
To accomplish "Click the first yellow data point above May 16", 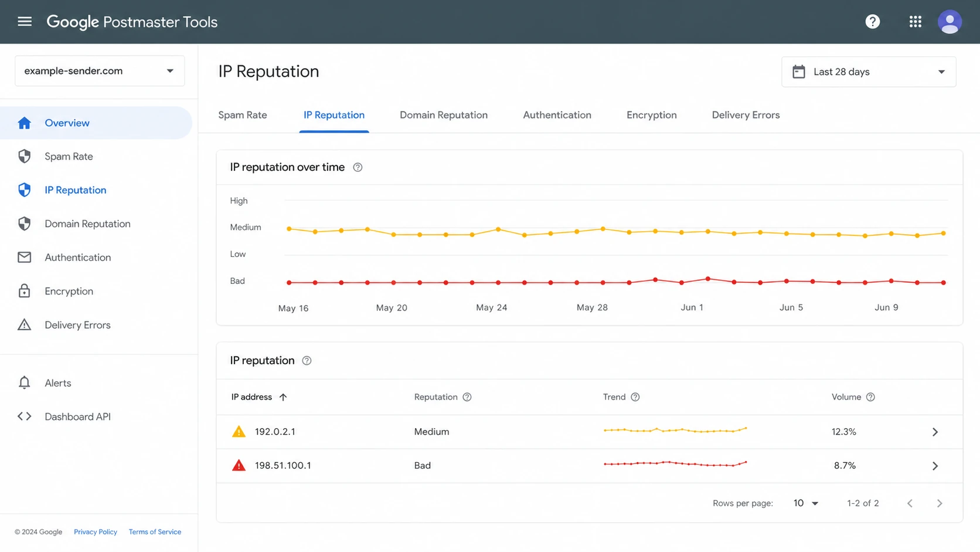I will 289,229.
